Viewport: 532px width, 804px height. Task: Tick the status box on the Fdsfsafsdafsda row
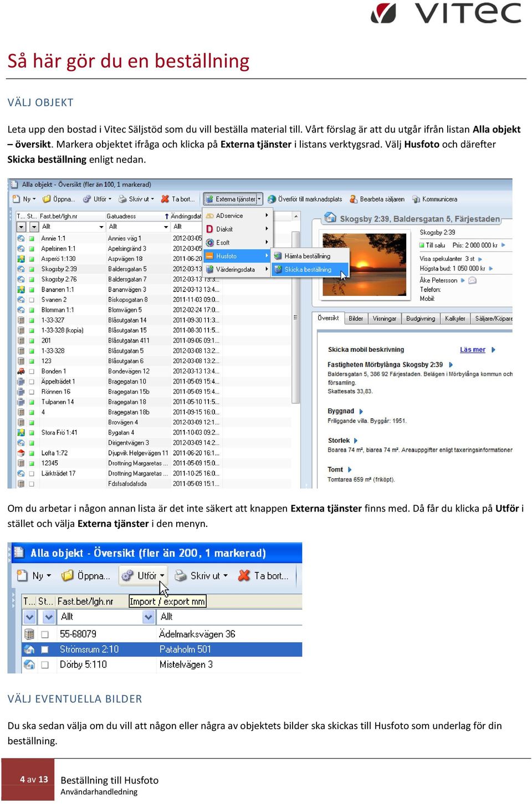[x=32, y=484]
